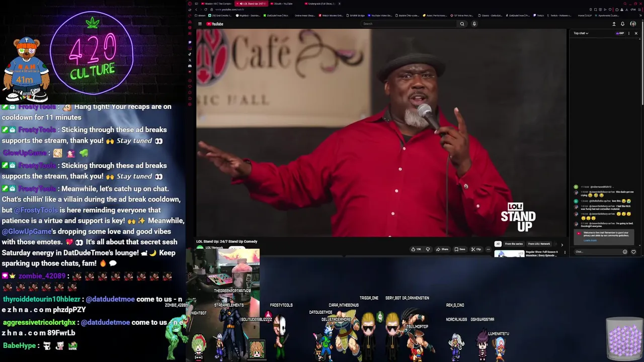This screenshot has width=644, height=362.
Task: Open the Regular Show marathon video thumbnail
Action: pyautogui.click(x=509, y=254)
